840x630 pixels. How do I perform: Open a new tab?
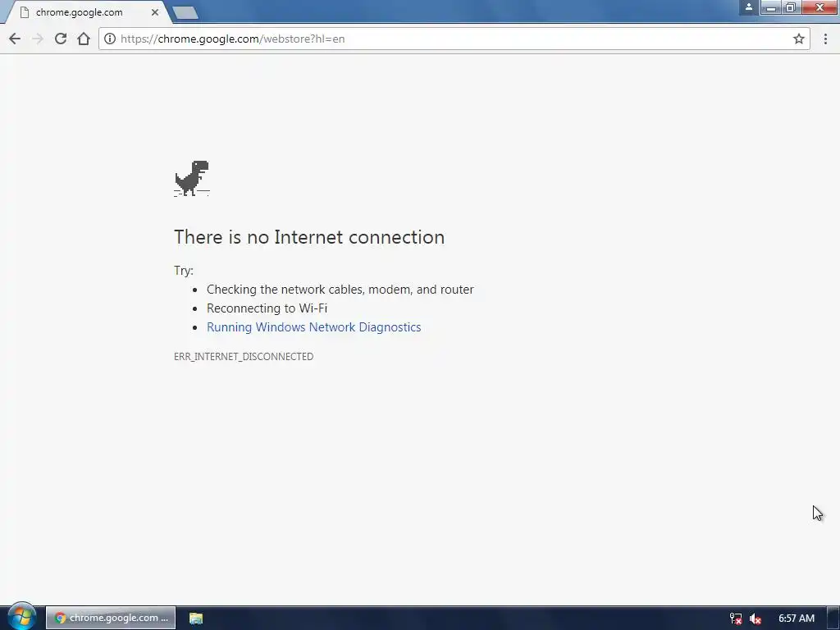click(186, 12)
